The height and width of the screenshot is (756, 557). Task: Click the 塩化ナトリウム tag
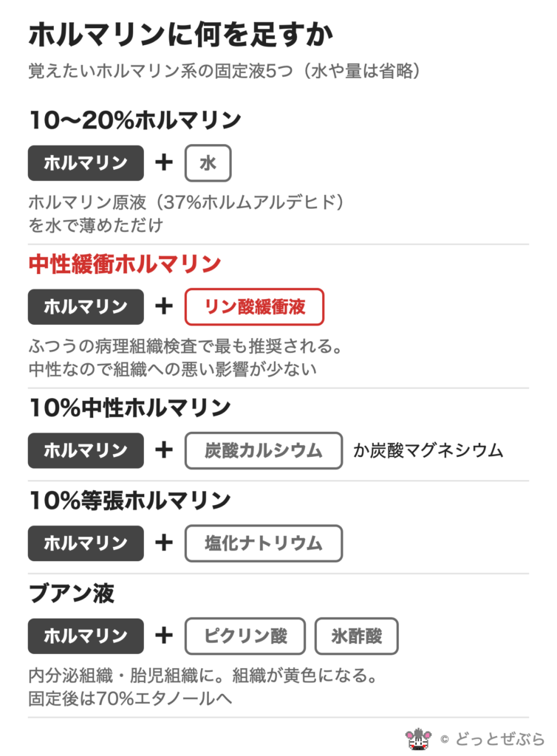coord(263,543)
